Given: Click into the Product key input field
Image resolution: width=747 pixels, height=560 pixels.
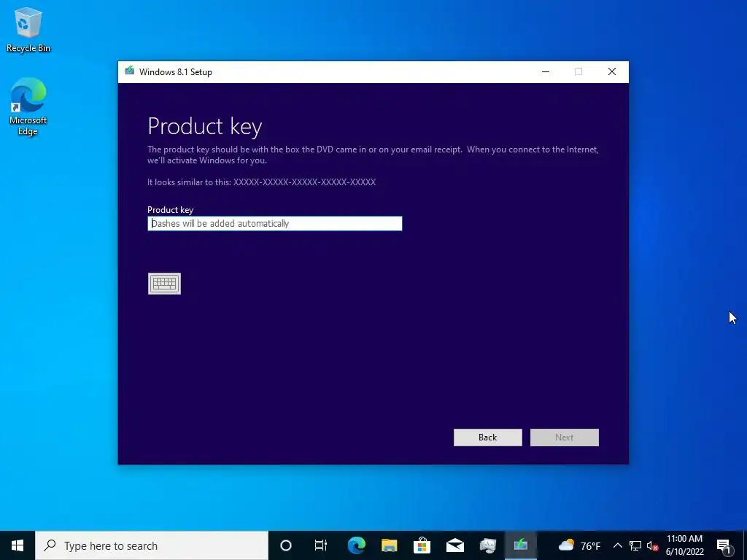Looking at the screenshot, I should point(275,223).
